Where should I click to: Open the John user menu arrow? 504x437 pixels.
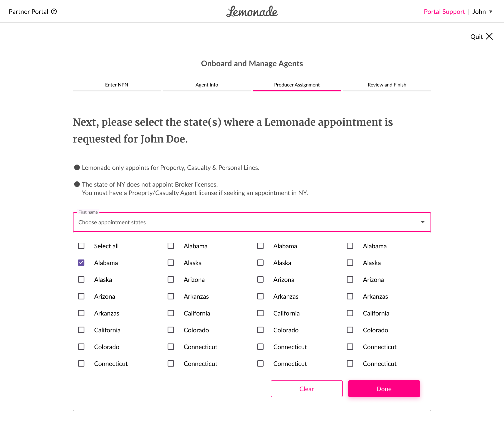pos(491,12)
